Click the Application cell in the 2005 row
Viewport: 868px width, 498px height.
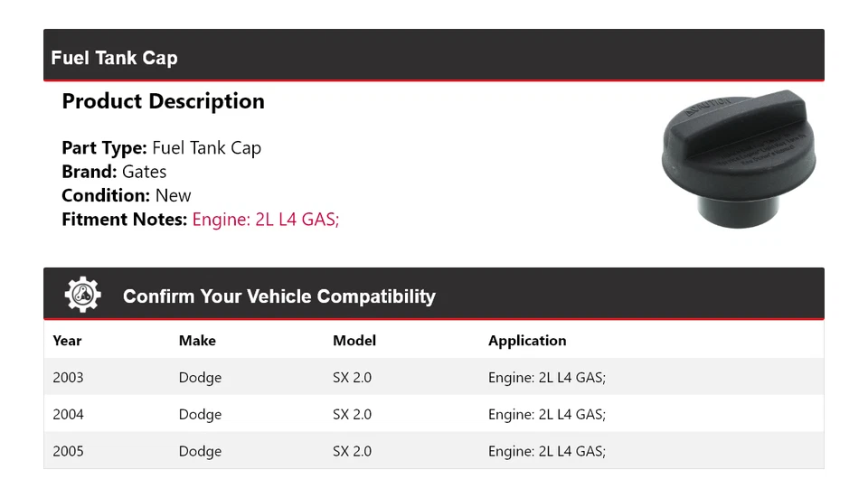(x=547, y=451)
